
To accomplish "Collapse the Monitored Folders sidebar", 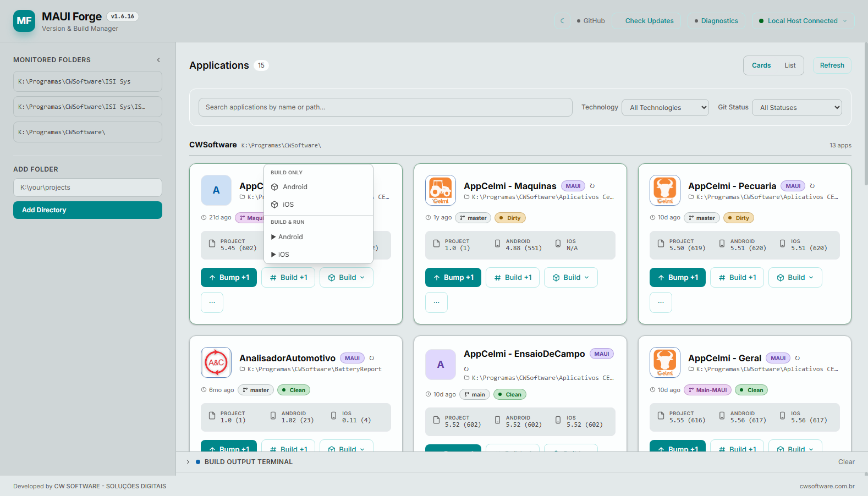I will coord(158,60).
